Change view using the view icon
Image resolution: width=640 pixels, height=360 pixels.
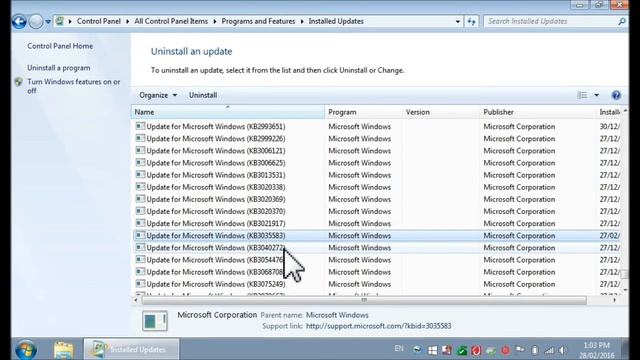point(582,95)
